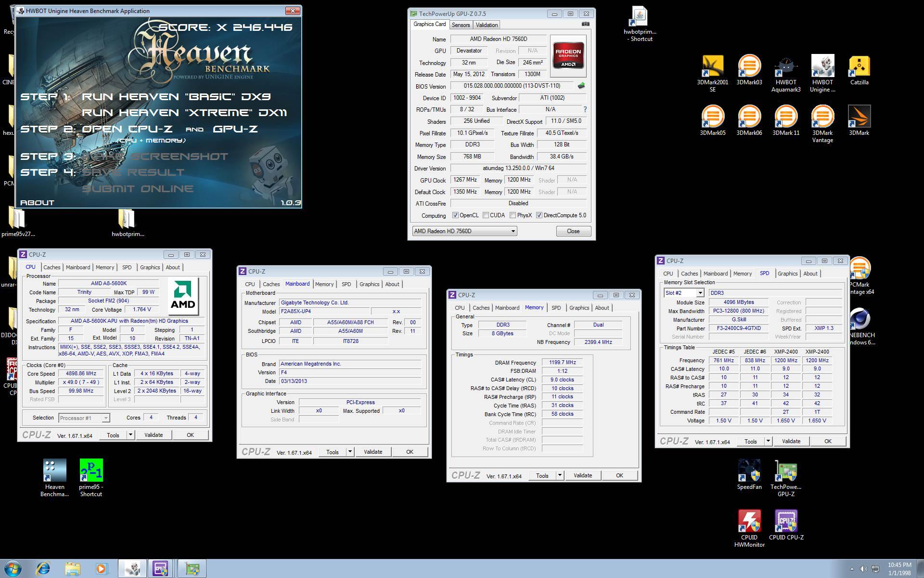Click the GPU Name field AMD Radeon HD 7560D
The image size is (924, 578).
(498, 39)
